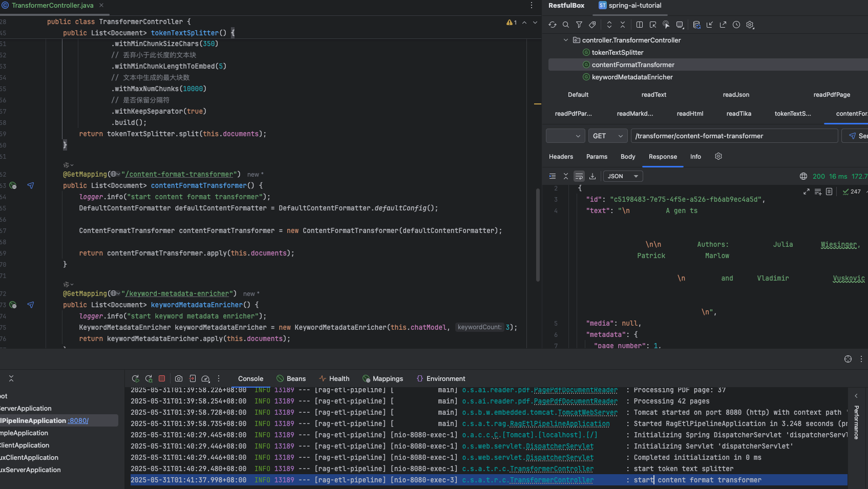Stop the running application with red square

tap(162, 378)
